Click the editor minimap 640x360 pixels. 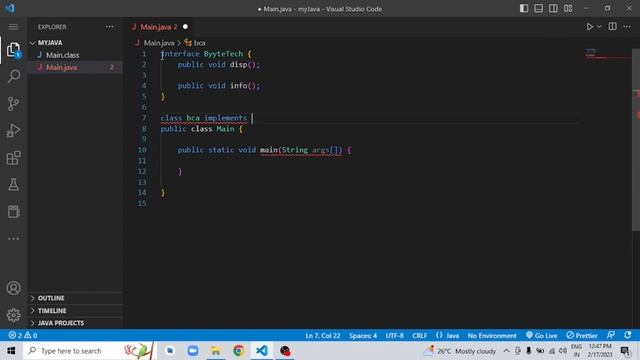pos(607,53)
